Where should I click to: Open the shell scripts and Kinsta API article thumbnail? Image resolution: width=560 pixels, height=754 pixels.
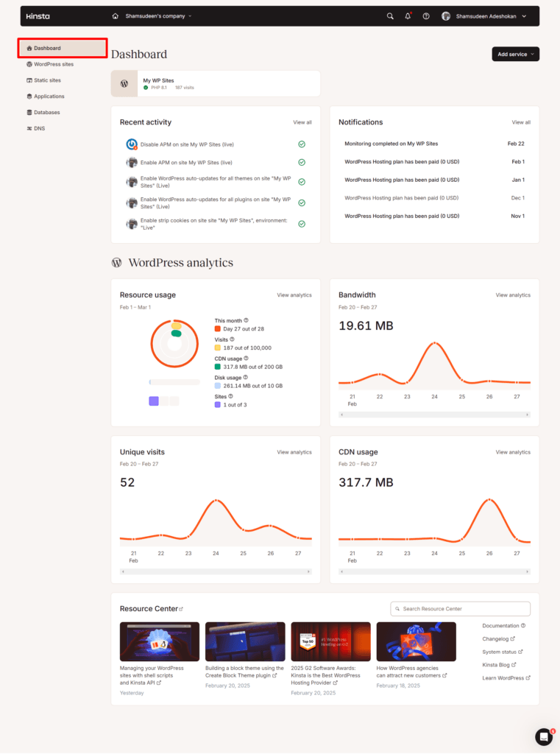pos(160,642)
